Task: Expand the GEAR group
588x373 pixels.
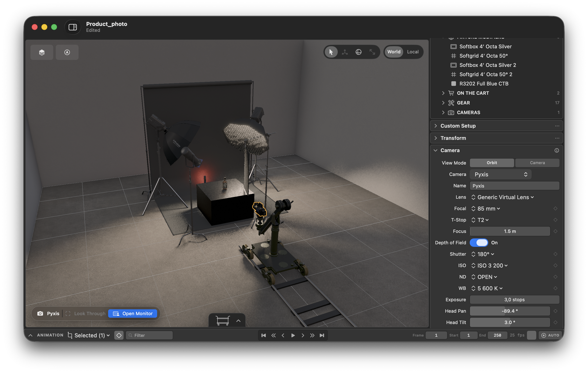Action: click(443, 103)
